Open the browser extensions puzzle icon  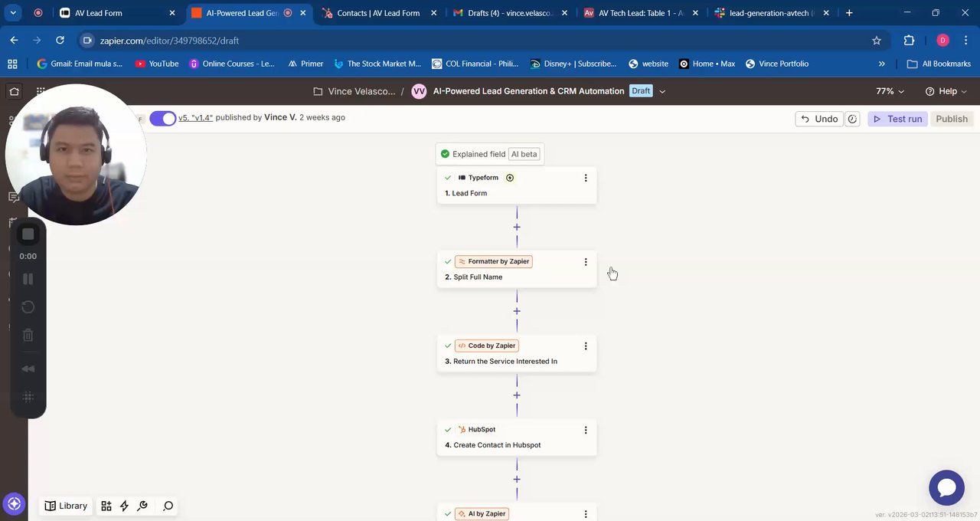(x=909, y=40)
